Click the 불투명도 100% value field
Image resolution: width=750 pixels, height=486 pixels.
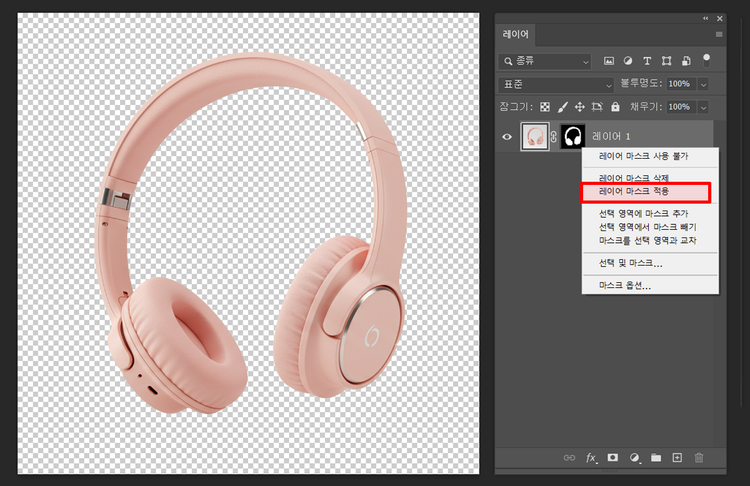click(x=682, y=84)
